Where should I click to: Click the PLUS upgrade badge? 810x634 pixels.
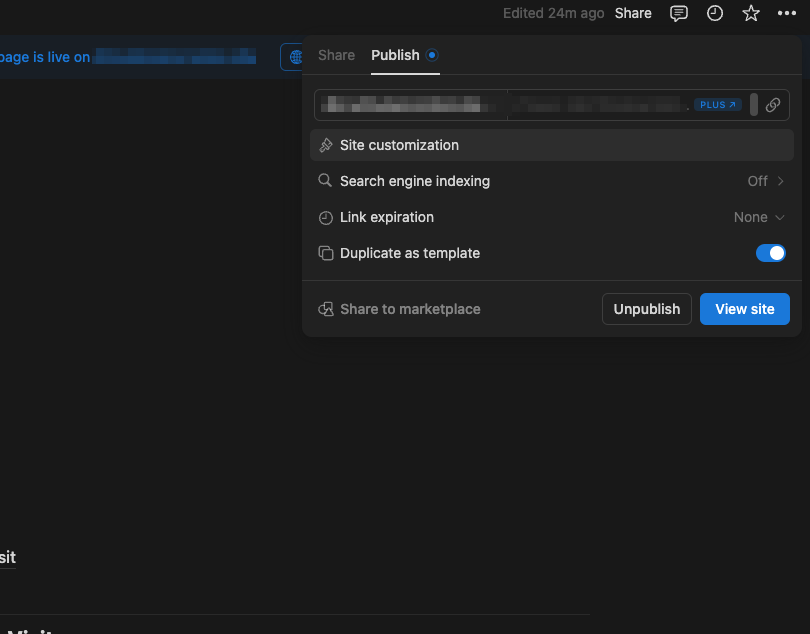[x=718, y=105]
